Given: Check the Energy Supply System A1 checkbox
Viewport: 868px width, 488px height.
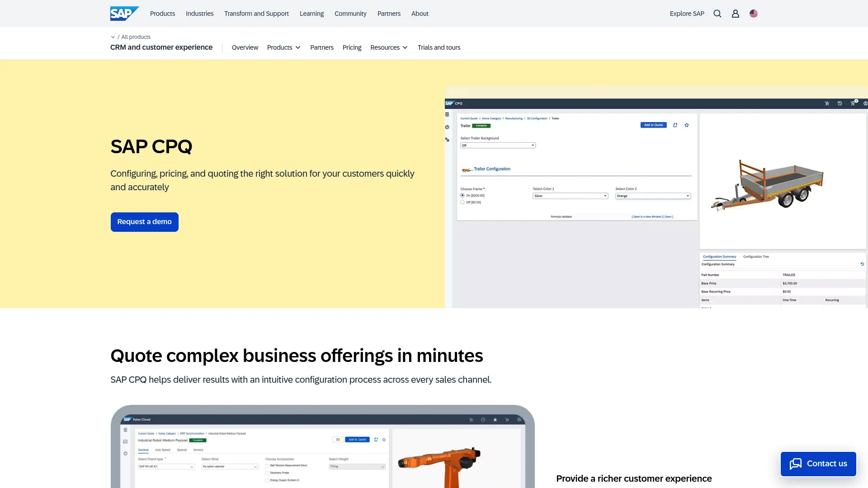Looking at the screenshot, I should 267,481.
